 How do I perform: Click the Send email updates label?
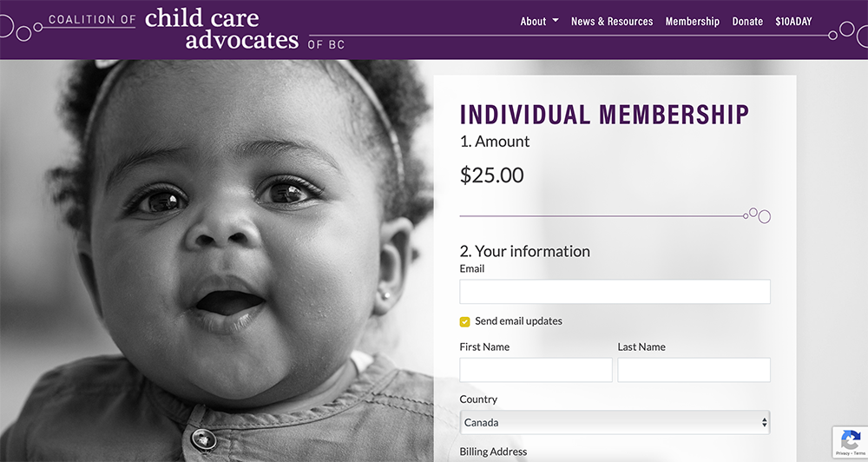coord(518,320)
